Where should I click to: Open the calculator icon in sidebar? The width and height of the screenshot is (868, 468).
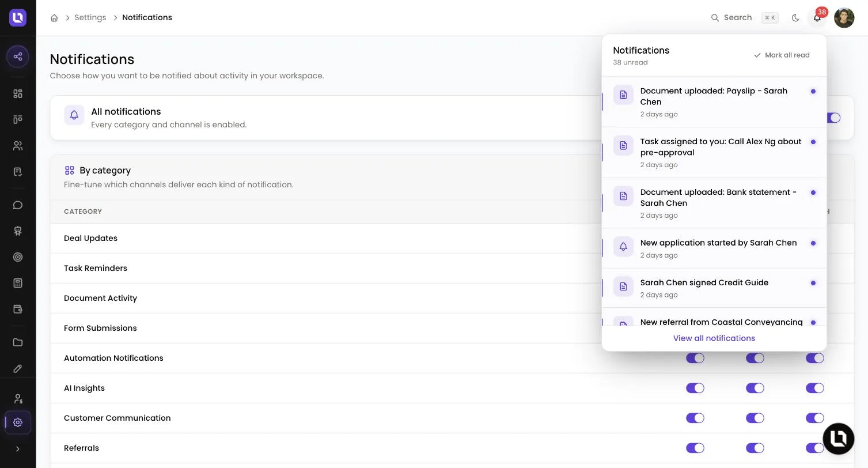coord(18,283)
